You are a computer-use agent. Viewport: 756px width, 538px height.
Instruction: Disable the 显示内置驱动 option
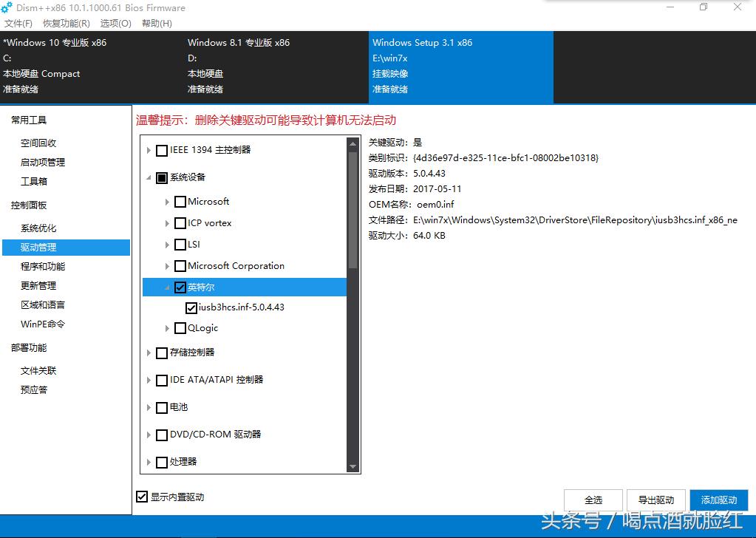(142, 497)
